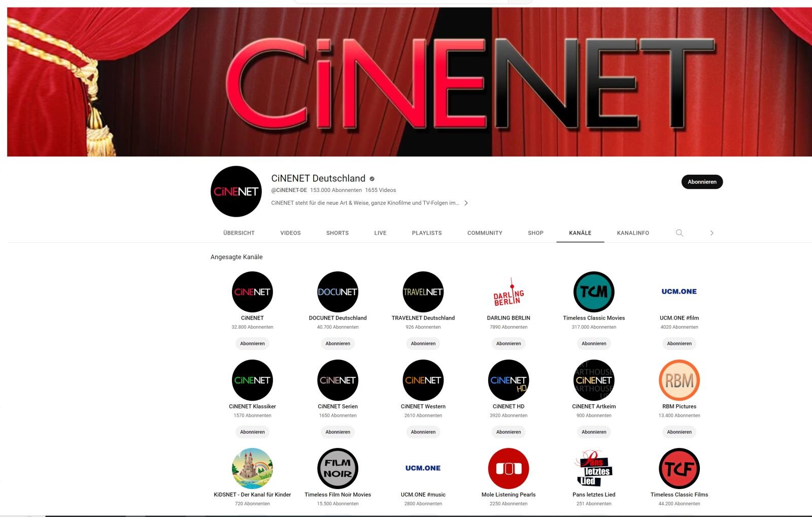
Task: Open the Mole Listening Pearls logo
Action: point(509,468)
